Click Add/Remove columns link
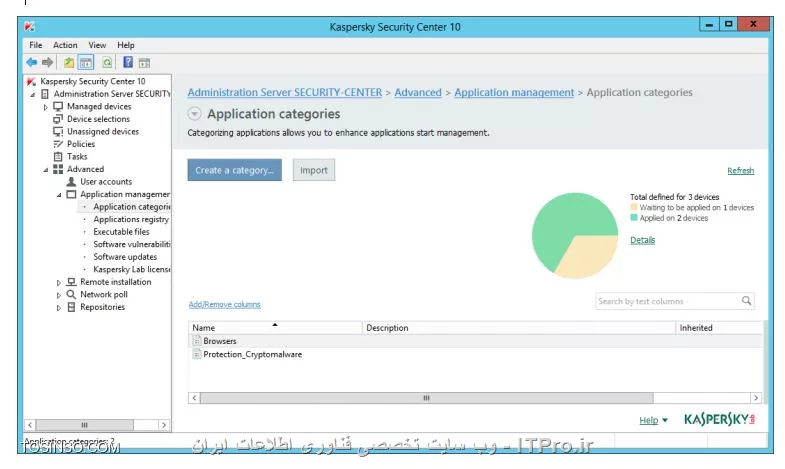The image size is (785, 469). [x=224, y=304]
